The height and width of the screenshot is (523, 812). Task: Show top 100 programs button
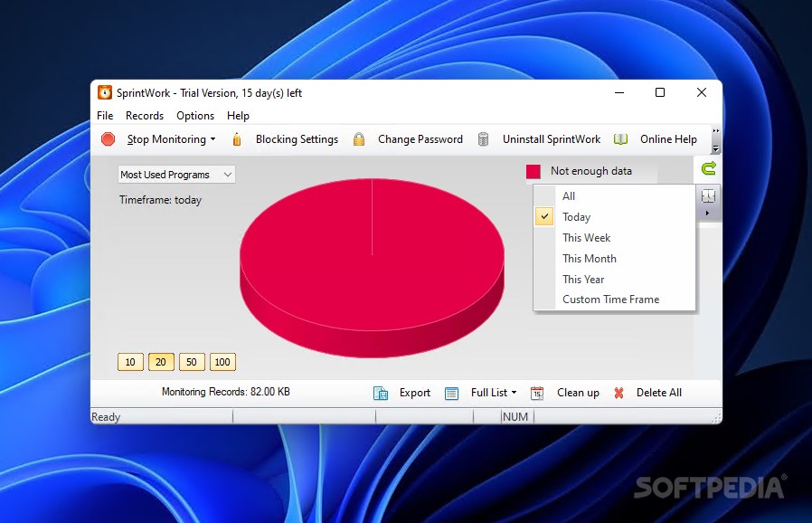pos(222,362)
